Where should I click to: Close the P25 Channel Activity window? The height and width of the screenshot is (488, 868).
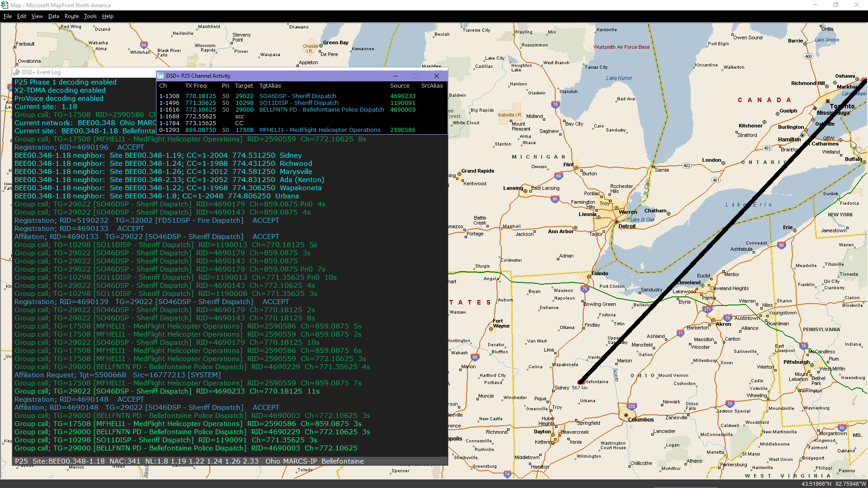pyautogui.click(x=437, y=76)
